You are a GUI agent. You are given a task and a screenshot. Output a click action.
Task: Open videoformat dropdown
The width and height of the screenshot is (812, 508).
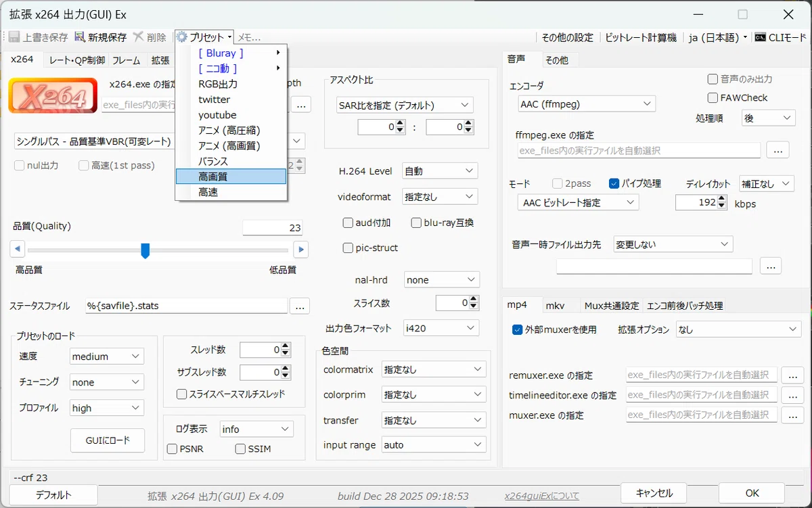(440, 197)
